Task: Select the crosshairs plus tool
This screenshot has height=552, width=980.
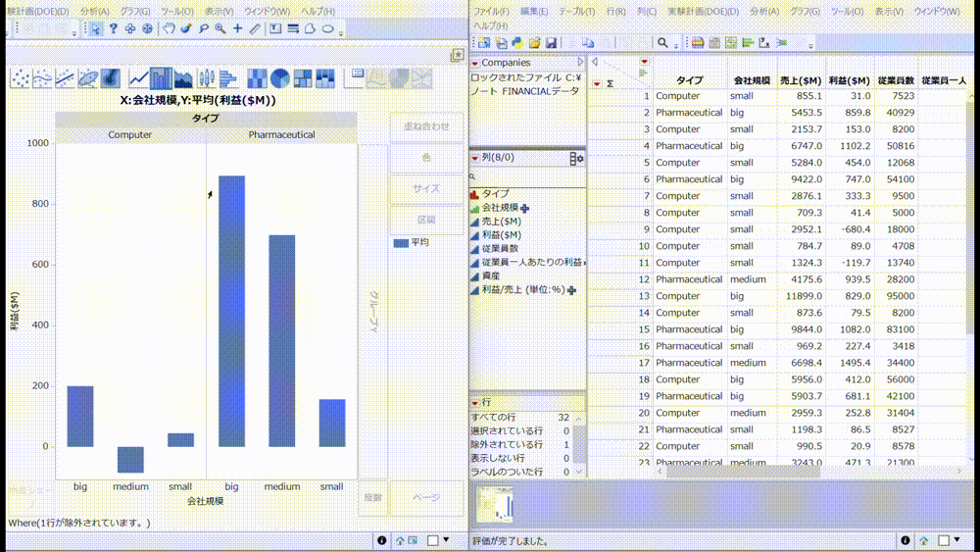Action: [x=237, y=28]
